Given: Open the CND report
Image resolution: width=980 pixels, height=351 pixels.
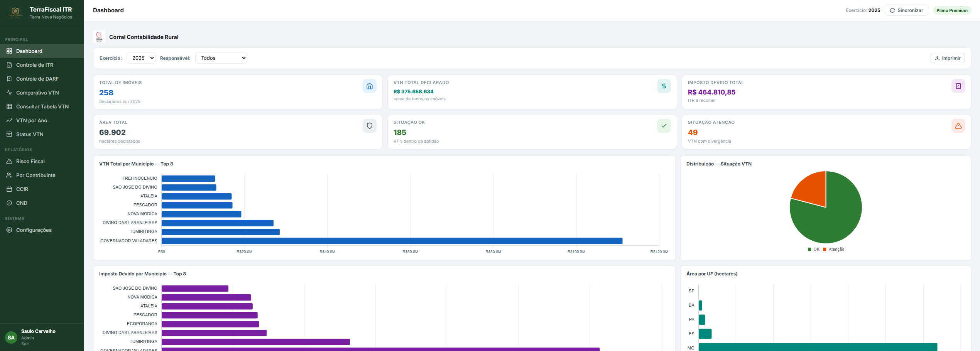Looking at the screenshot, I should pos(42,203).
